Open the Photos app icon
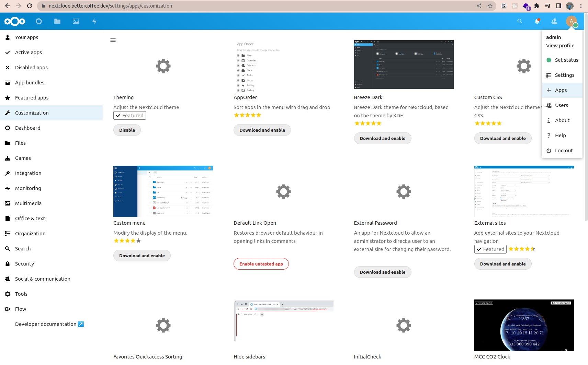The image size is (588, 365). tap(76, 21)
